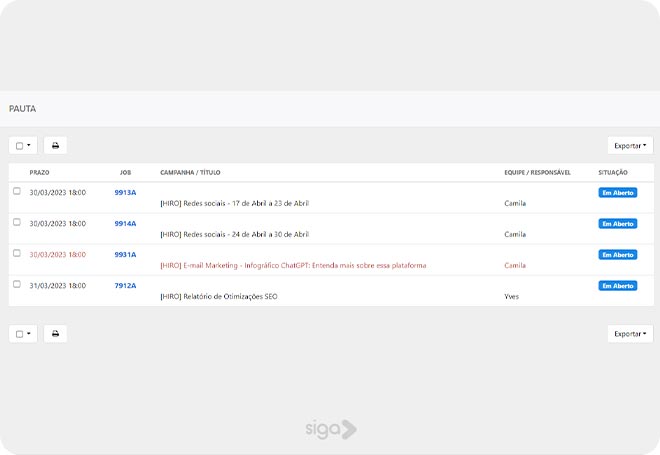Image resolution: width=660 pixels, height=455 pixels.
Task: Open job link 9914A
Action: pos(125,223)
